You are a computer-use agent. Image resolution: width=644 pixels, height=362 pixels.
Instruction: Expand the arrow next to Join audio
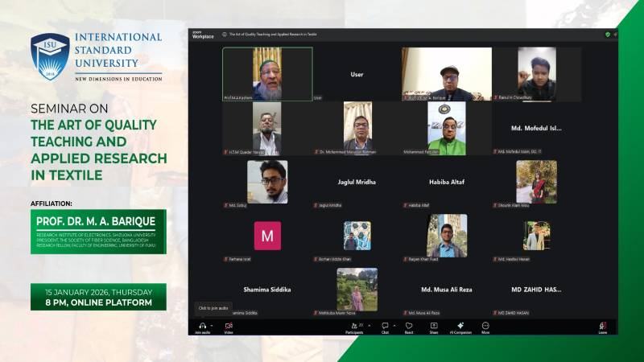pos(212,326)
